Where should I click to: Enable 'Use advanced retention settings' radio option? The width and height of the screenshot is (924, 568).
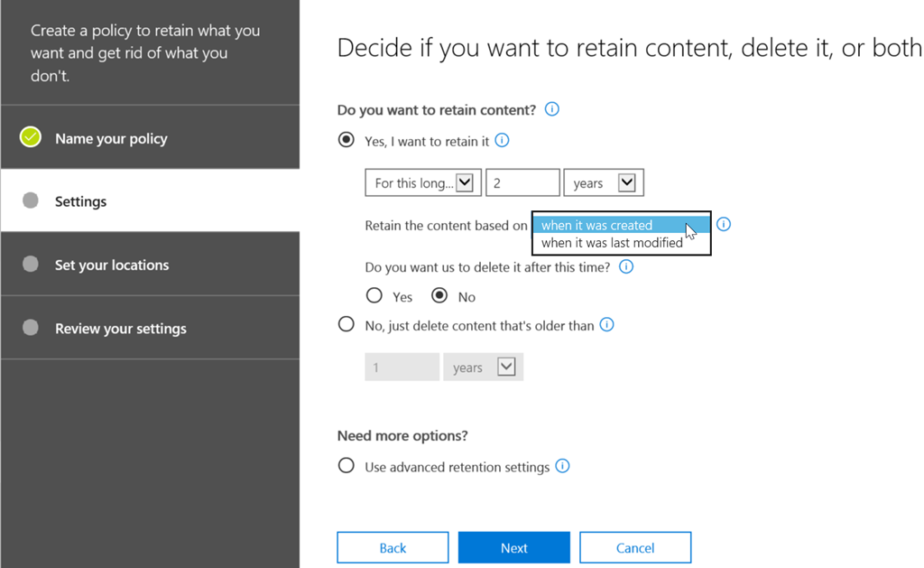pos(346,466)
